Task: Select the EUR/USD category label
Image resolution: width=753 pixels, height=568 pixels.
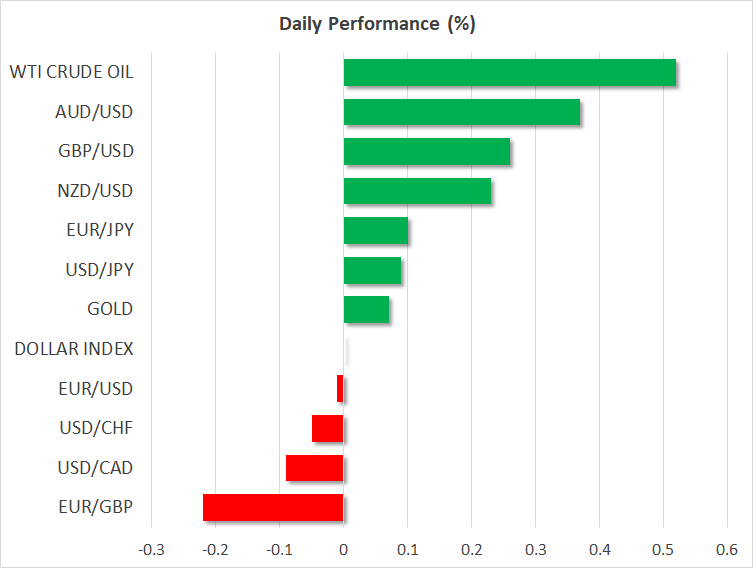Action: coord(96,389)
